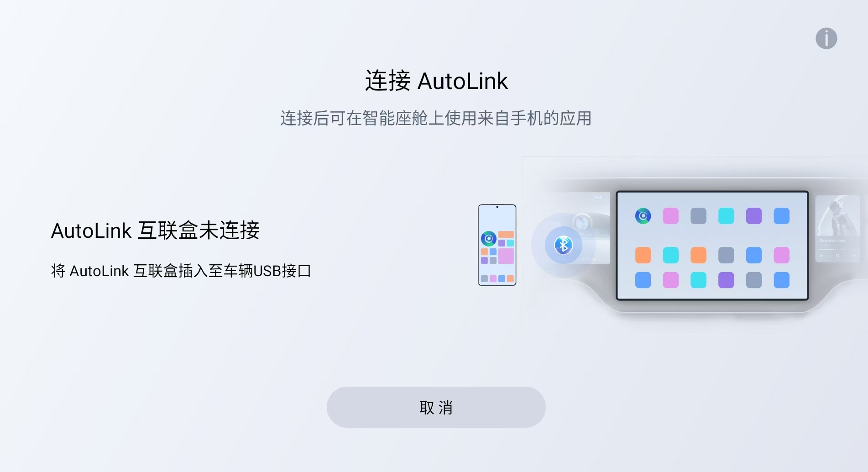Pick the purple icon in the car display's top row
This screenshot has height=472, width=868.
(x=754, y=216)
